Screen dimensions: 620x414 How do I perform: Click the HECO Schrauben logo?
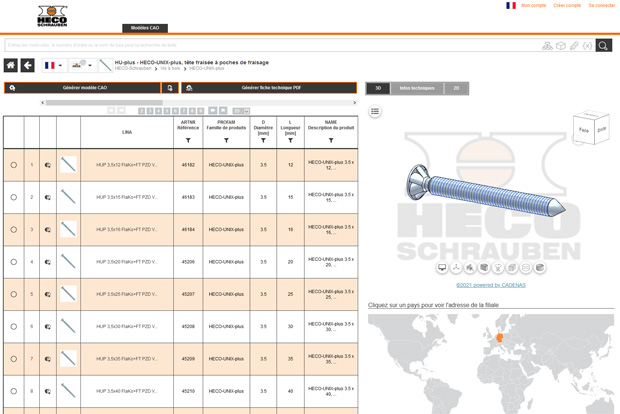point(52,16)
